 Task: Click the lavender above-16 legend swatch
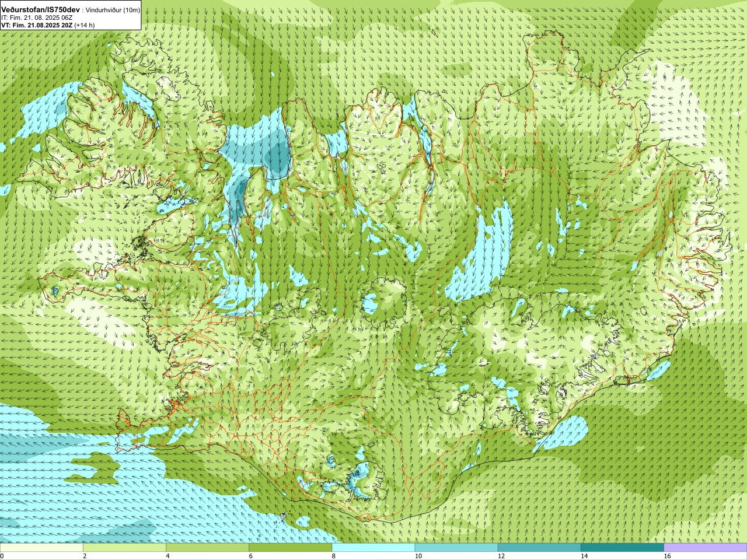(x=706, y=548)
